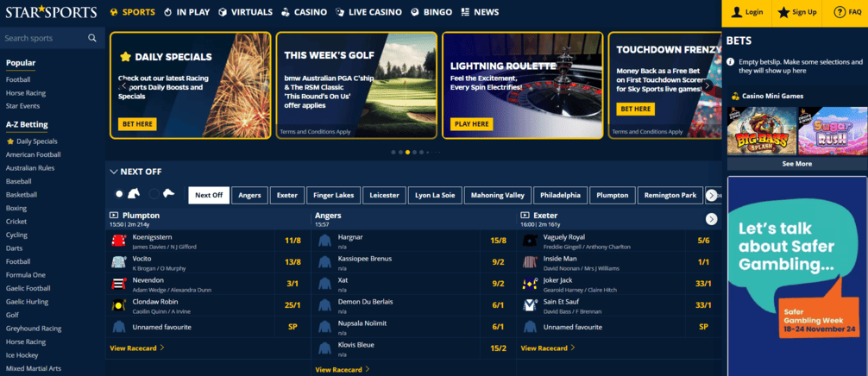Open the Virtuals menu tab
The width and height of the screenshot is (868, 376).
245,12
